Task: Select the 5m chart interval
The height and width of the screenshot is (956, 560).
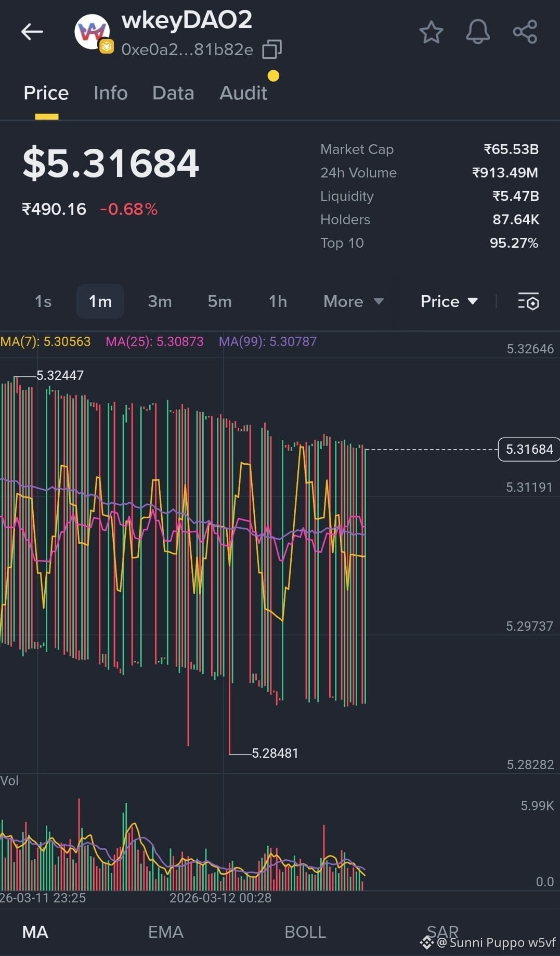Action: click(x=219, y=301)
